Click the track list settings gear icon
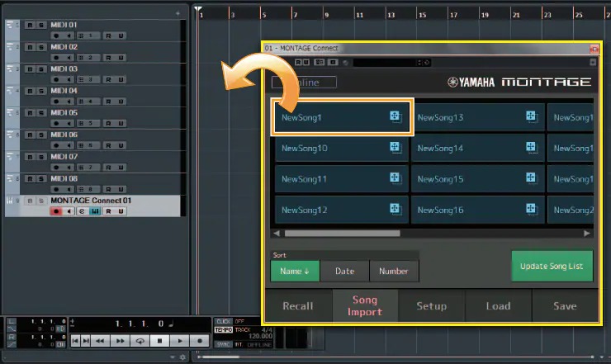This screenshot has width=611, height=364. click(x=182, y=357)
